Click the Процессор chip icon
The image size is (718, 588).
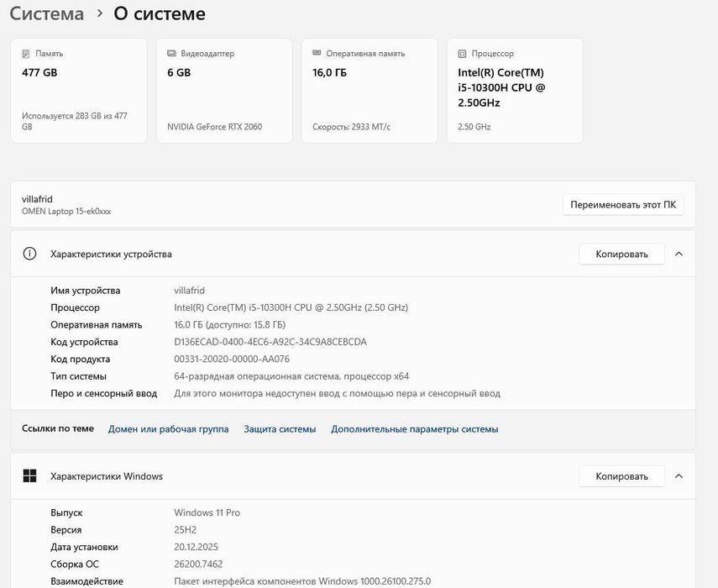click(x=462, y=54)
